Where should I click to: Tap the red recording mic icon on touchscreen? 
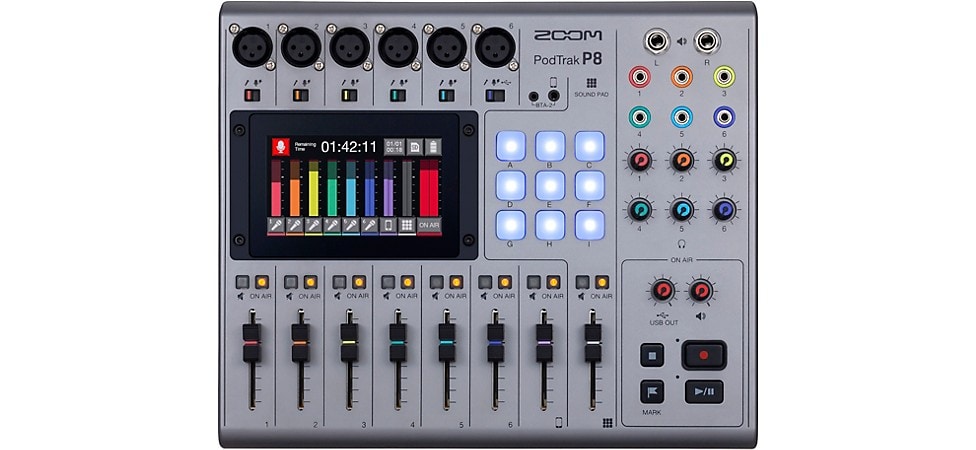(281, 147)
